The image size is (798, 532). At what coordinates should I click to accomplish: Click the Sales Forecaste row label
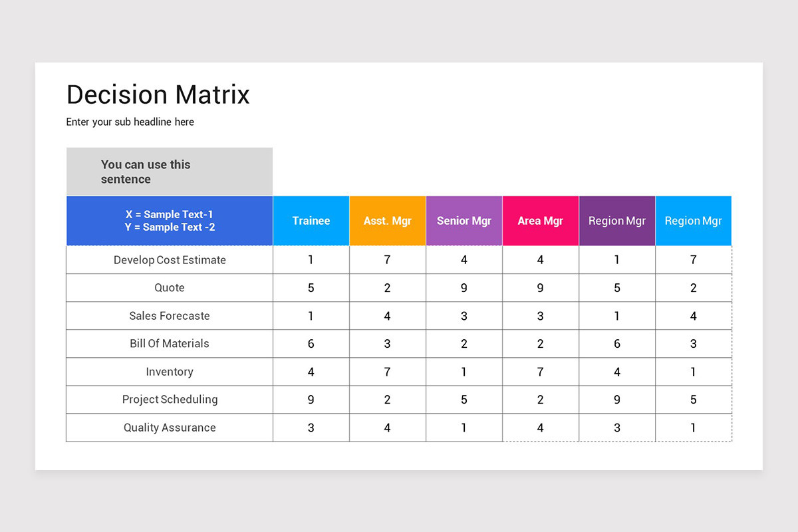click(x=170, y=316)
